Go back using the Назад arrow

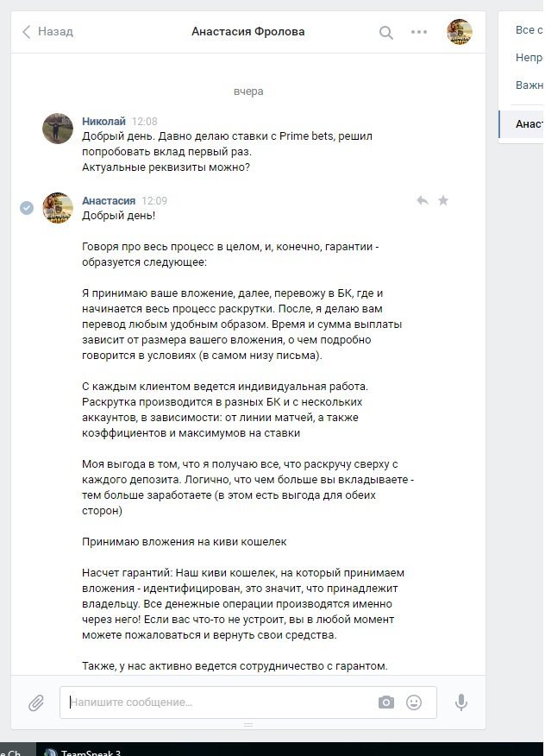click(x=47, y=32)
